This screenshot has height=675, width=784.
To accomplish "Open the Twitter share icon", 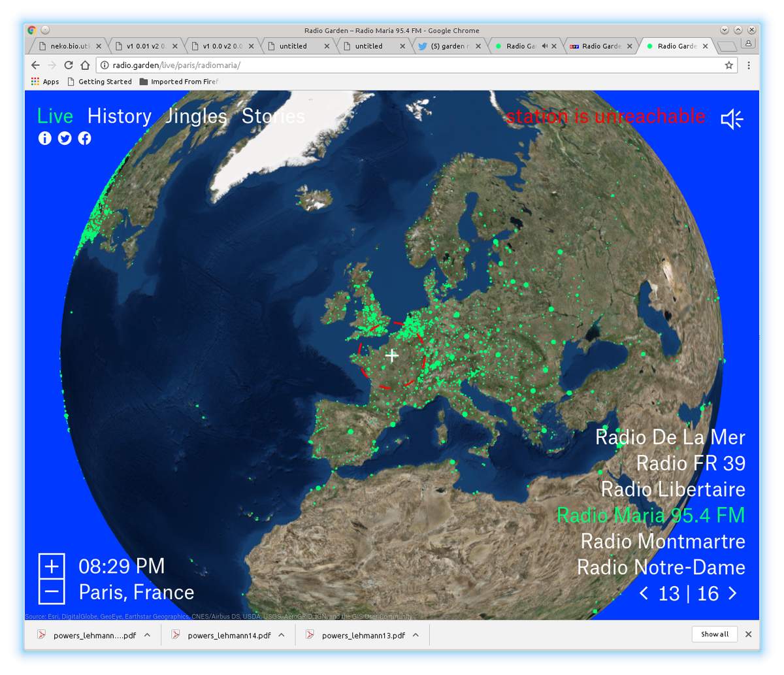I will tap(65, 138).
